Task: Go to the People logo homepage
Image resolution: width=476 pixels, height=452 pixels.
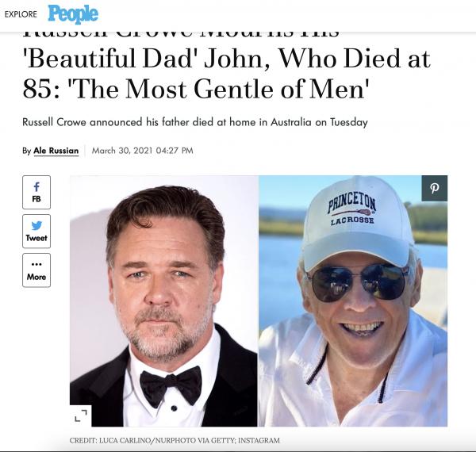Action: (x=73, y=14)
